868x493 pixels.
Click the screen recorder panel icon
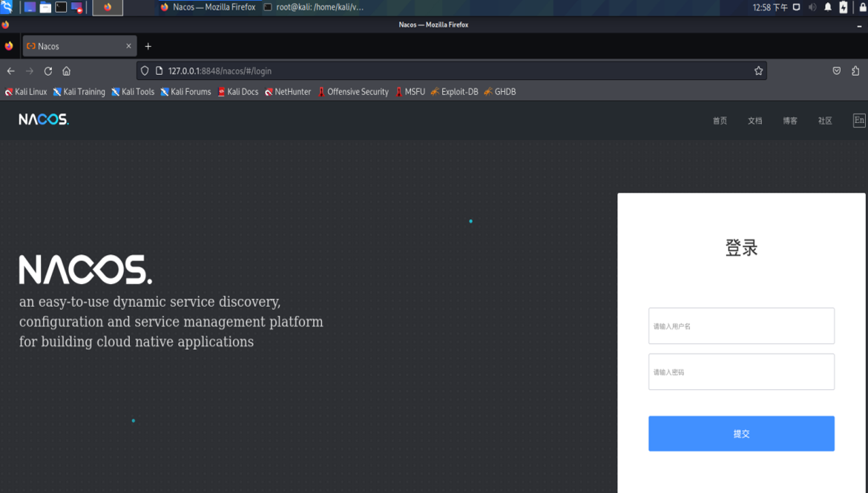coord(76,7)
